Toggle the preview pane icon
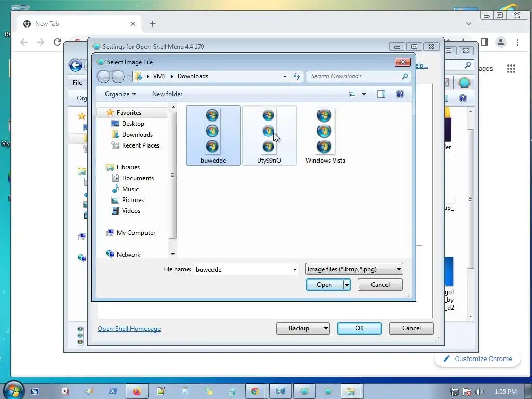This screenshot has width=532, height=399. pyautogui.click(x=381, y=94)
